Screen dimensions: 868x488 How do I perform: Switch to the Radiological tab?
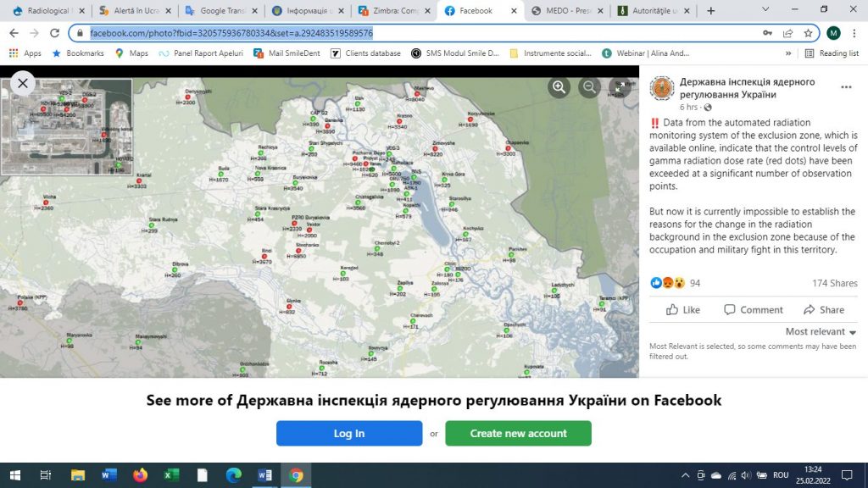coord(48,10)
